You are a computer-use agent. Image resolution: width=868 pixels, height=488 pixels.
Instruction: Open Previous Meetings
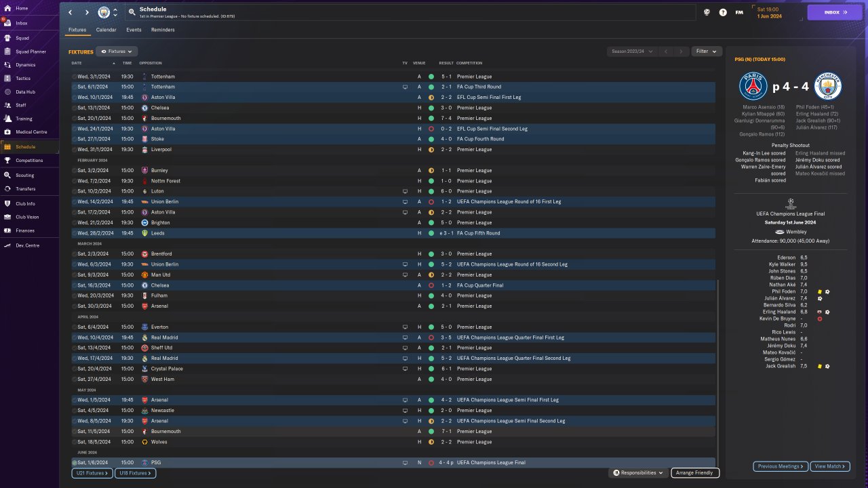tap(780, 466)
